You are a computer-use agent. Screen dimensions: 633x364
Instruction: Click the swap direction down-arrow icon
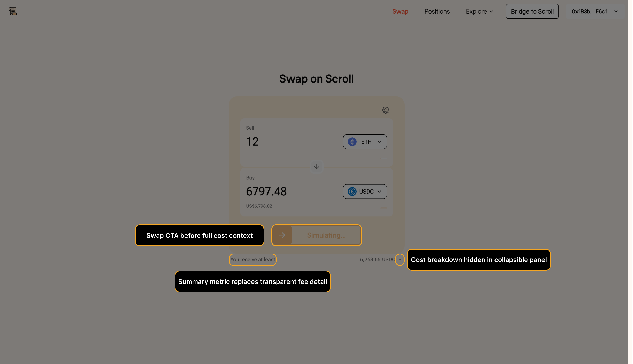316,166
